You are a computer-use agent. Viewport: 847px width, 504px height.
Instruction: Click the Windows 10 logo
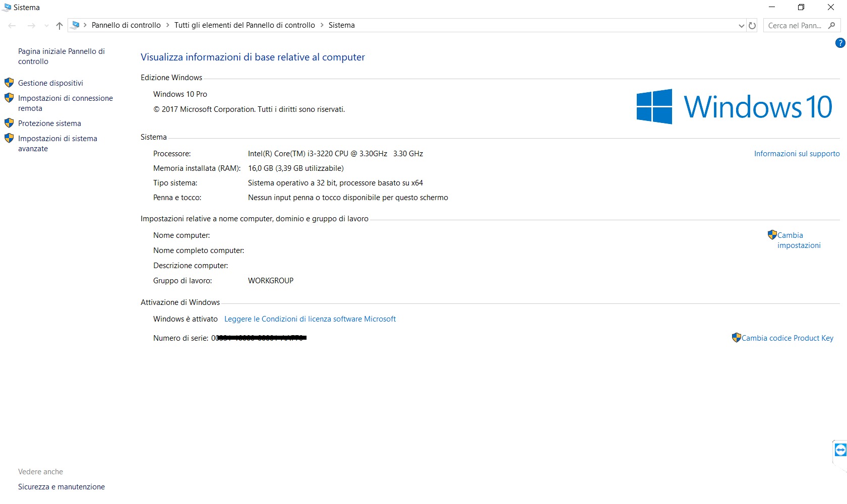pyautogui.click(x=734, y=106)
